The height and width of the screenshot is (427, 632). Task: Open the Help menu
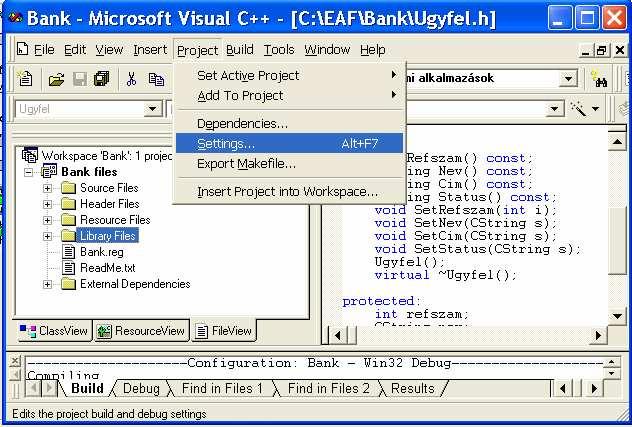(373, 50)
